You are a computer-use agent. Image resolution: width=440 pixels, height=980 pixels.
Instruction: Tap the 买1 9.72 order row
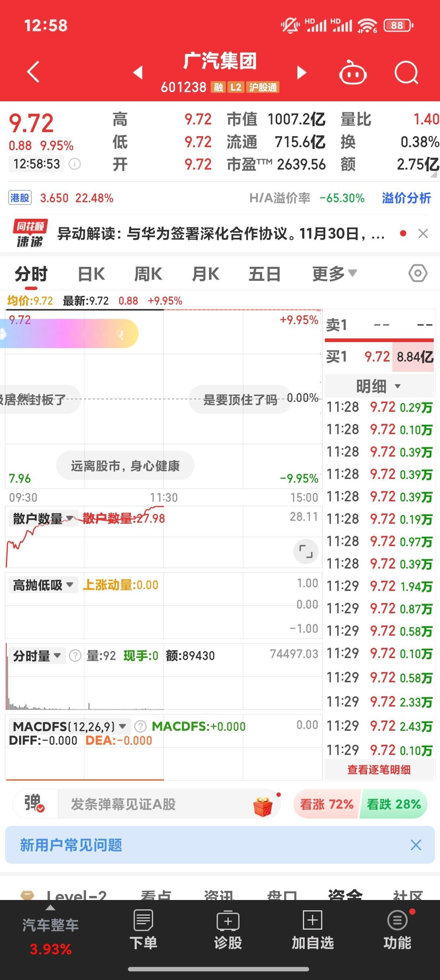point(379,357)
